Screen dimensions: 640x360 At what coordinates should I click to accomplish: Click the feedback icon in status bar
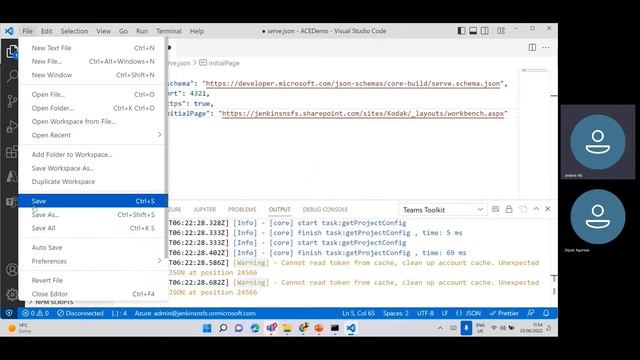point(530,313)
